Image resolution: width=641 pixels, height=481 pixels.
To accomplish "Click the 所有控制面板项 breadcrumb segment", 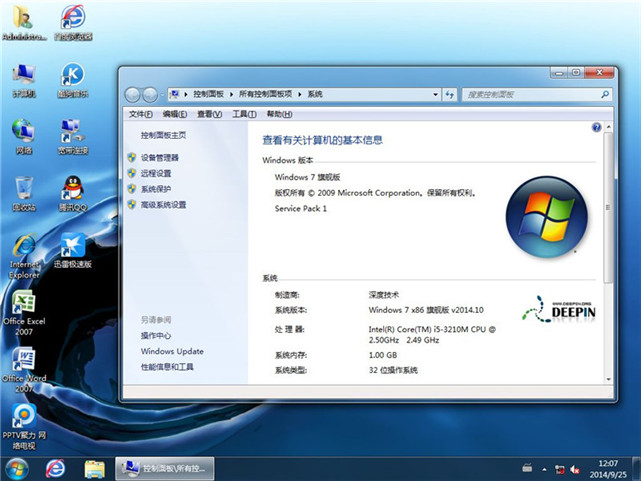I will pos(265,94).
